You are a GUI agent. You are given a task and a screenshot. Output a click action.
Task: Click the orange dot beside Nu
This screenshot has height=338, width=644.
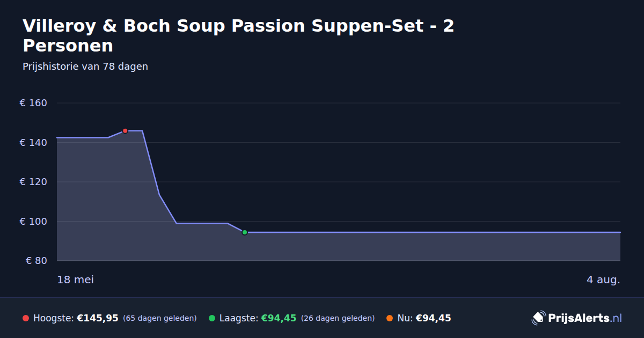[x=390, y=318]
